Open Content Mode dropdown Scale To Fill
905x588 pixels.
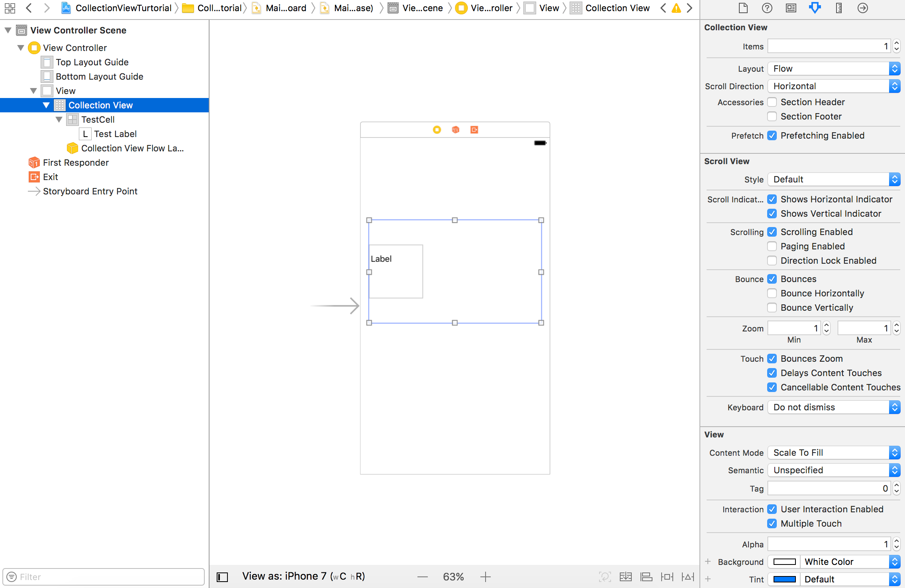point(834,453)
